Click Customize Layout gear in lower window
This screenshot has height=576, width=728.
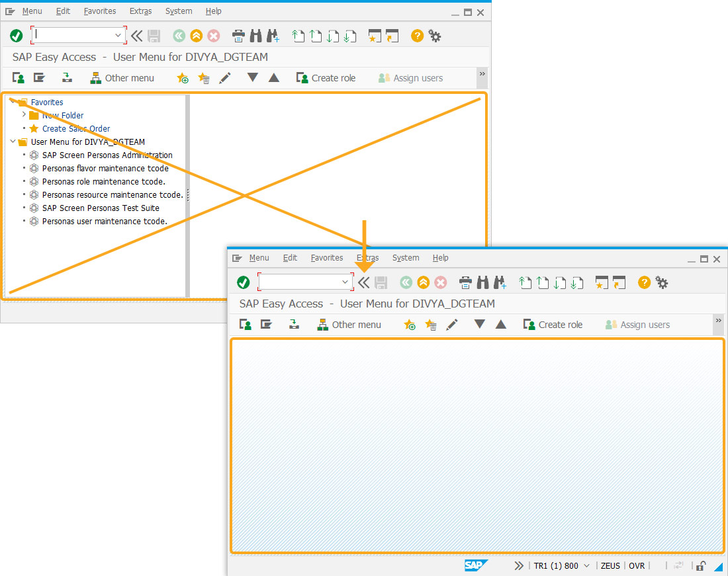pos(662,282)
